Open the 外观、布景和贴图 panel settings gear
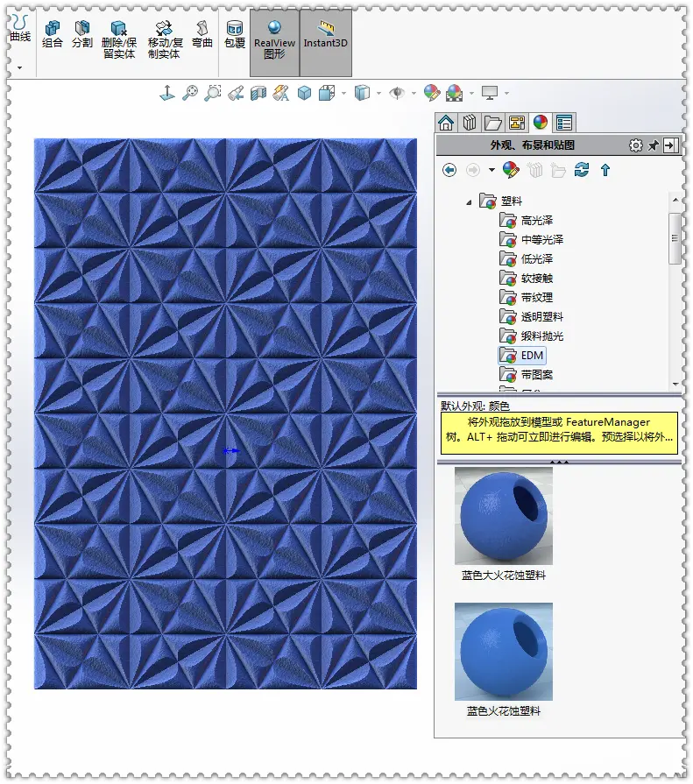693x784 pixels. coord(635,145)
